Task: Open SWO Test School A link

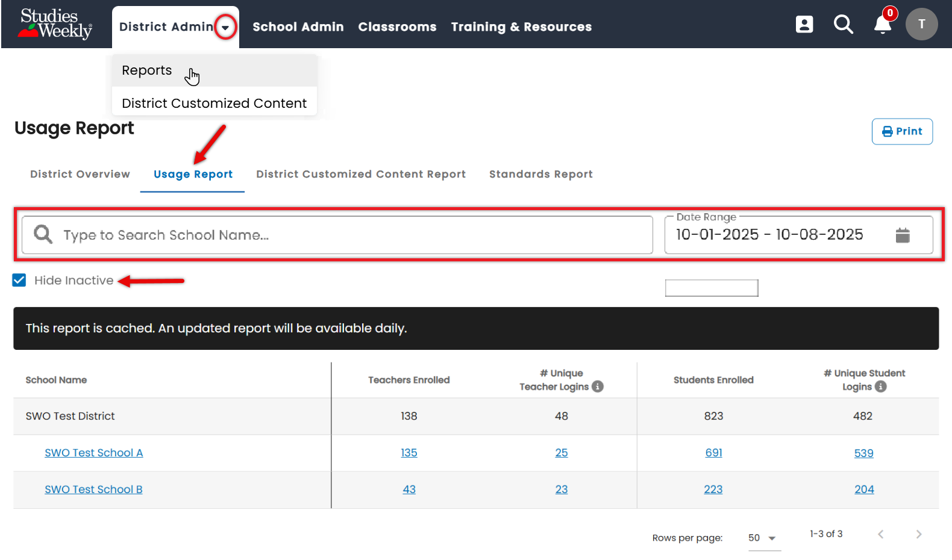Action: (x=94, y=453)
